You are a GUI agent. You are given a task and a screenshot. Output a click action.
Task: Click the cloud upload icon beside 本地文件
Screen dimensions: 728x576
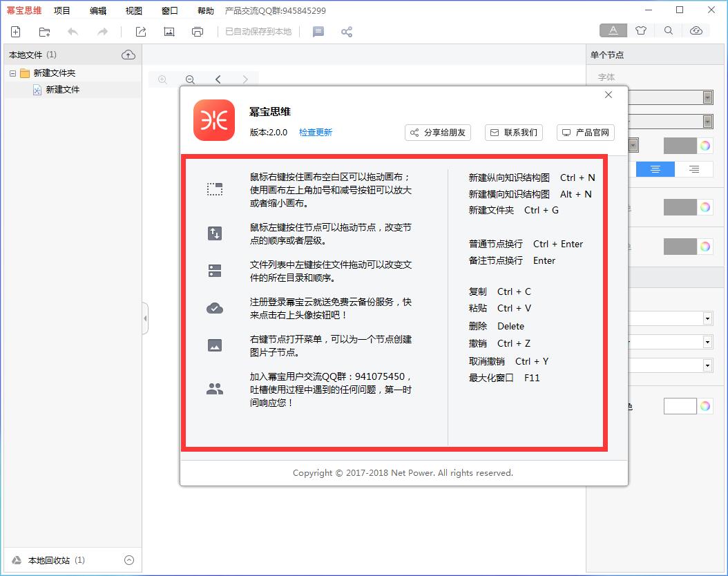pos(128,55)
